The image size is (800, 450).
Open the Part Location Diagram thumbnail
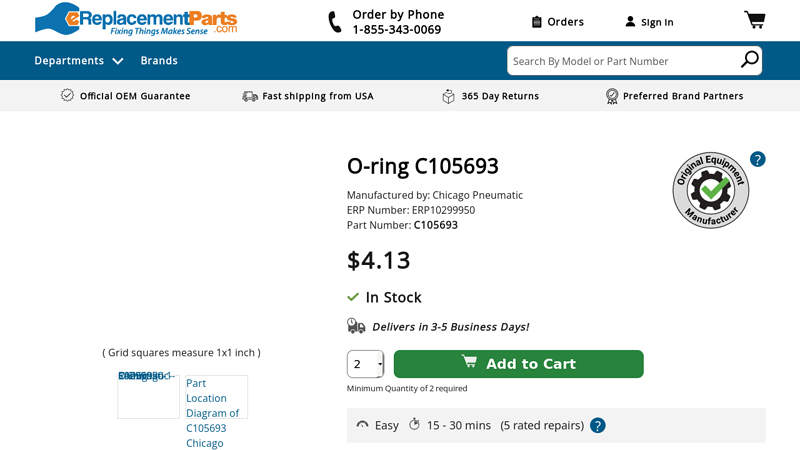click(215, 397)
